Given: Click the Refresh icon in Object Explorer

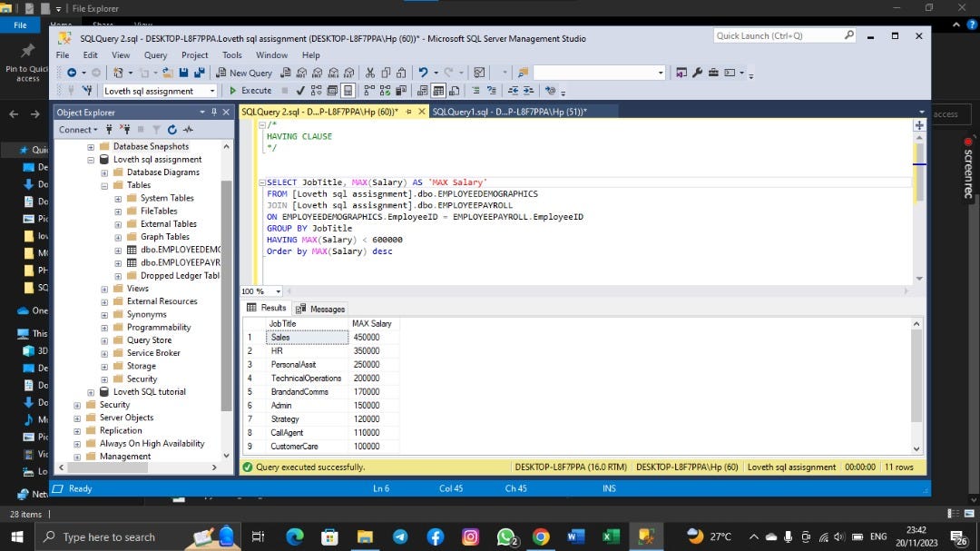Looking at the screenshot, I should 172,129.
